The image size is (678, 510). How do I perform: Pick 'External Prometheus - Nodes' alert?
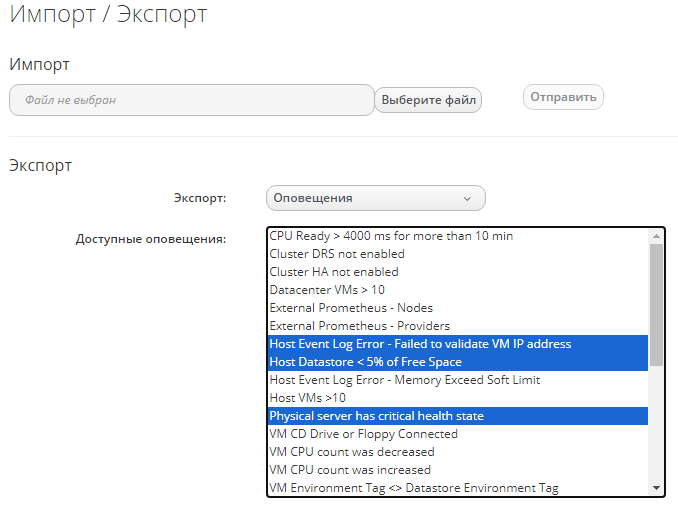coord(351,308)
